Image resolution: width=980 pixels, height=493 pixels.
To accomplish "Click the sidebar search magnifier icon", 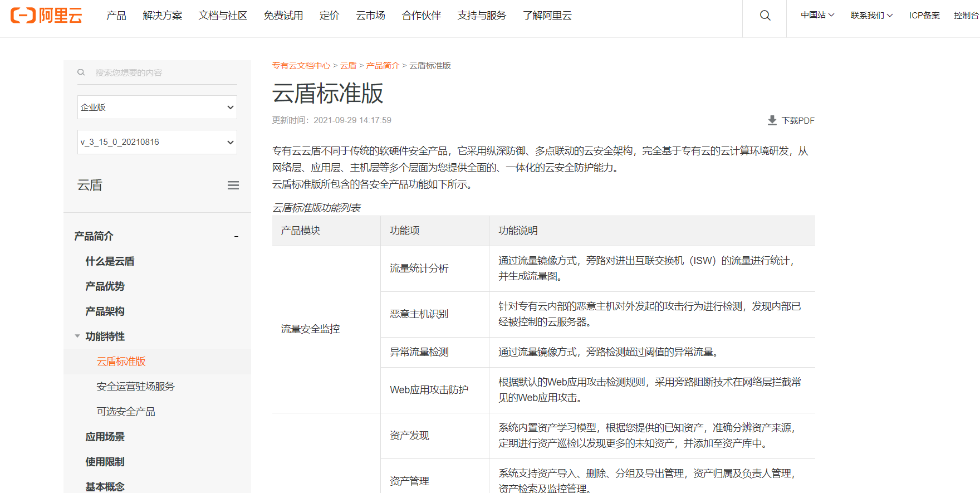I will click(81, 72).
